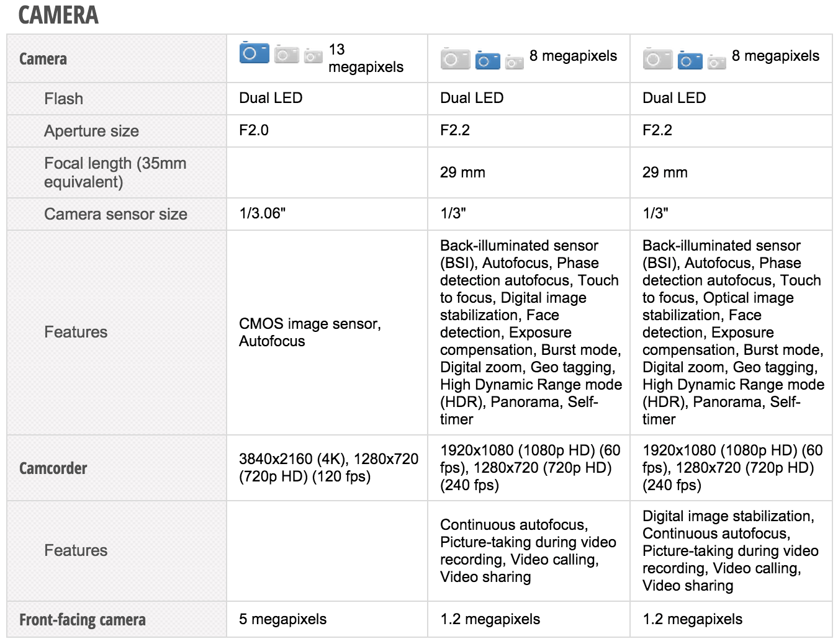The height and width of the screenshot is (644, 838).
Task: Click the small gray camera icon in third column
Action: click(716, 62)
